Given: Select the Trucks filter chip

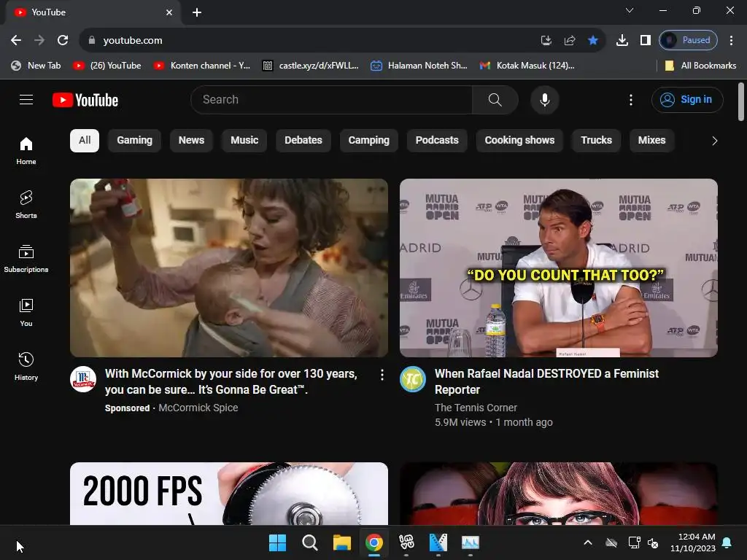Looking at the screenshot, I should (597, 141).
